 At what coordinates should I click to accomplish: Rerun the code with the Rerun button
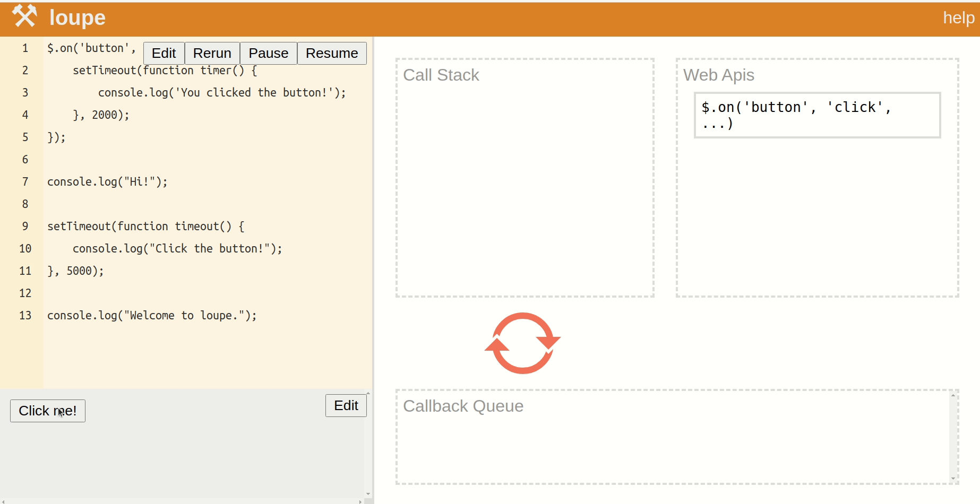(212, 53)
